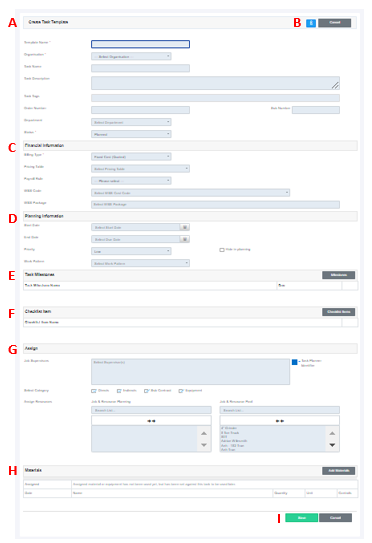Click Search List field under Resource Pool
Viewport: 372px width, 543px height.
[280, 410]
